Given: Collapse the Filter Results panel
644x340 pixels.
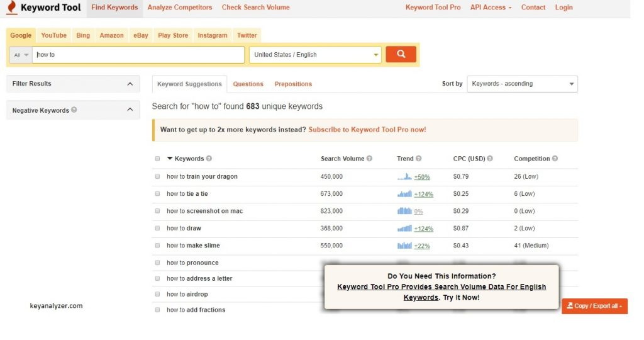Looking at the screenshot, I should (x=130, y=84).
